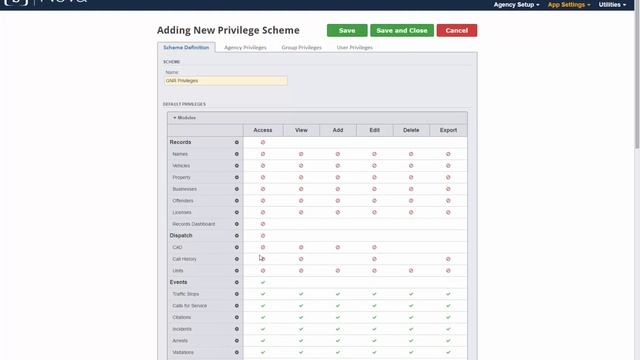The height and width of the screenshot is (360, 640).
Task: Click the circle icon beside Incidents row
Action: [237, 329]
